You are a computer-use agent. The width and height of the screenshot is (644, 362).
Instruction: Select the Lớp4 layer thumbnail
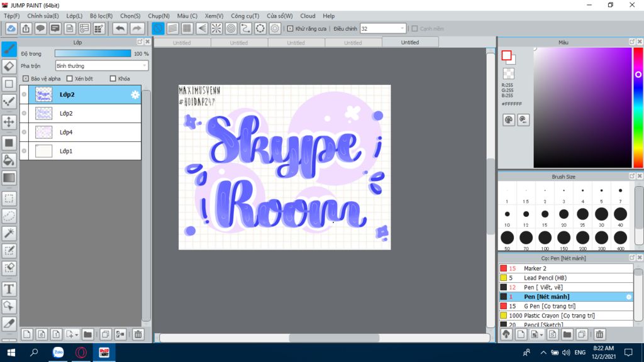43,132
